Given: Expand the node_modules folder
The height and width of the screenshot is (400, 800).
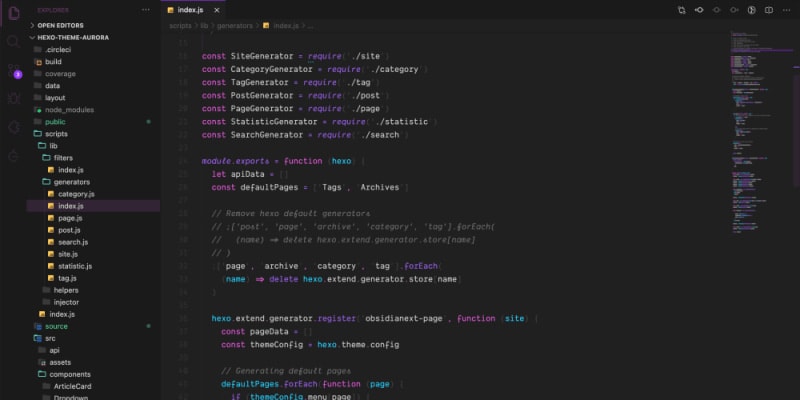Looking at the screenshot, I should pos(68,110).
